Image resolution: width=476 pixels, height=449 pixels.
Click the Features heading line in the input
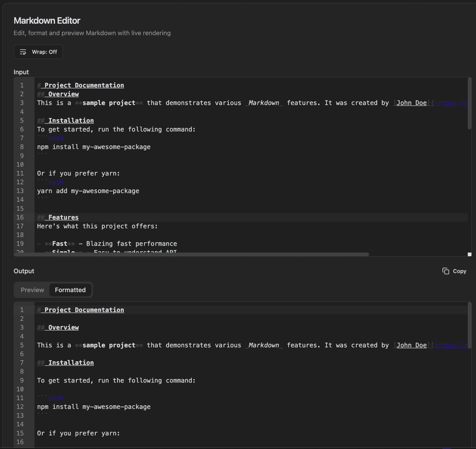58,217
